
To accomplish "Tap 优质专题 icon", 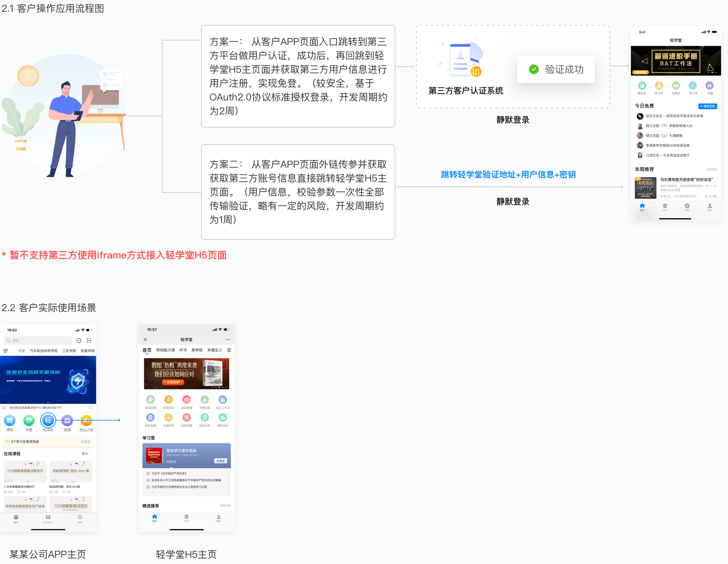I will (187, 417).
